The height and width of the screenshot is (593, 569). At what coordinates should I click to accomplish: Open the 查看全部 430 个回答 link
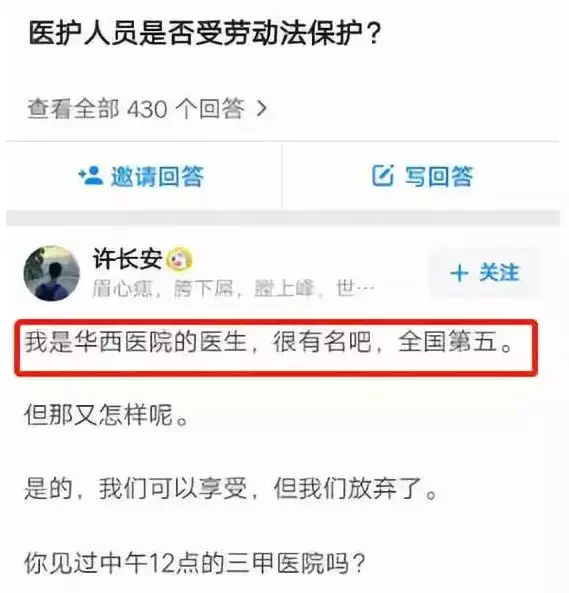click(147, 109)
